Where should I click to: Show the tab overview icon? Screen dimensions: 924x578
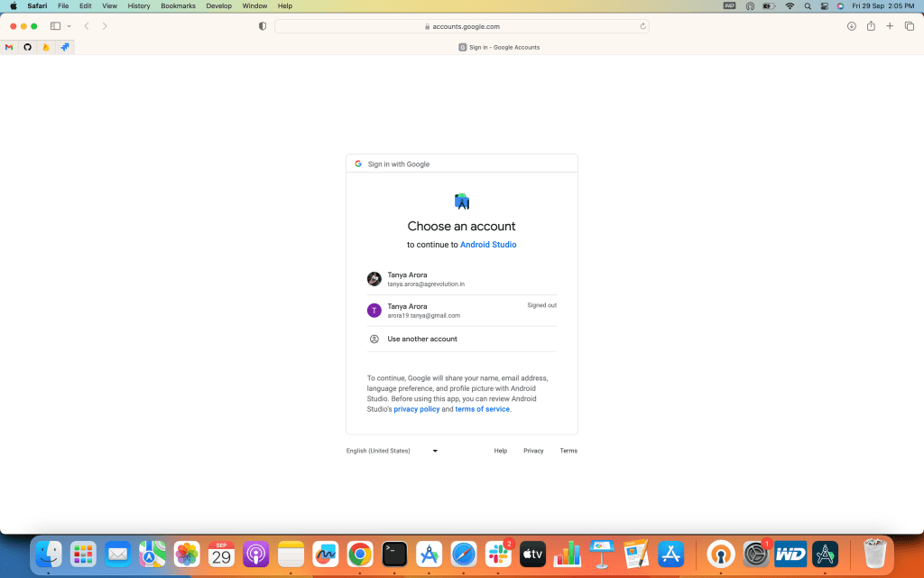click(909, 26)
